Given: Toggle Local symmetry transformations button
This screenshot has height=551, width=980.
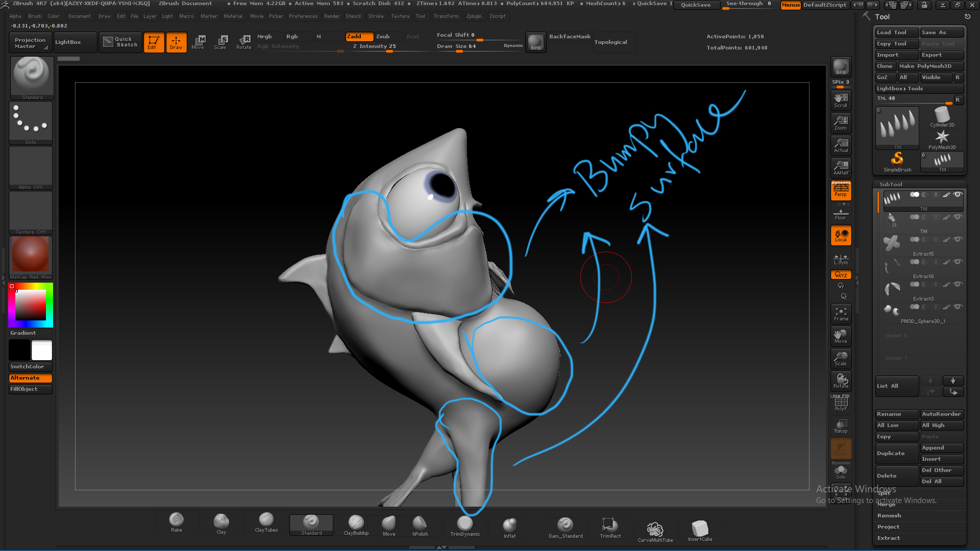Looking at the screenshot, I should tap(841, 235).
